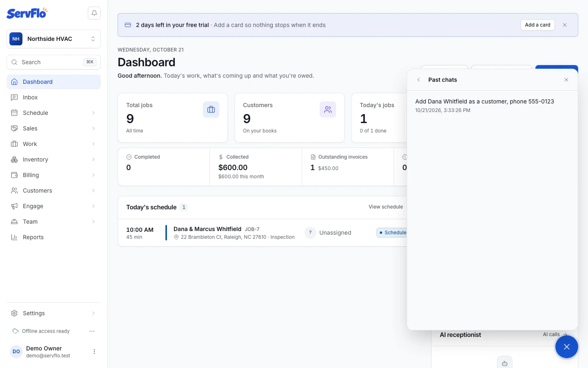The height and width of the screenshot is (368, 588).
Task: Open the Dana & Marcus Whitfield job
Action: pos(207,229)
